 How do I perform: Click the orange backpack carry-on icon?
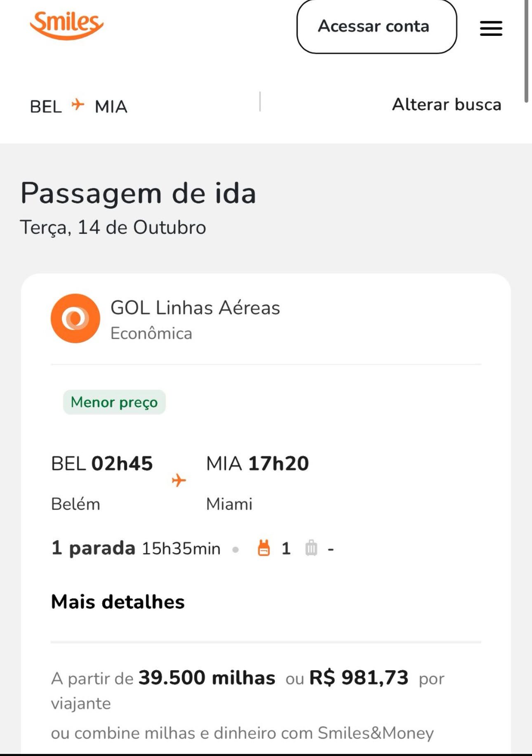click(x=264, y=548)
